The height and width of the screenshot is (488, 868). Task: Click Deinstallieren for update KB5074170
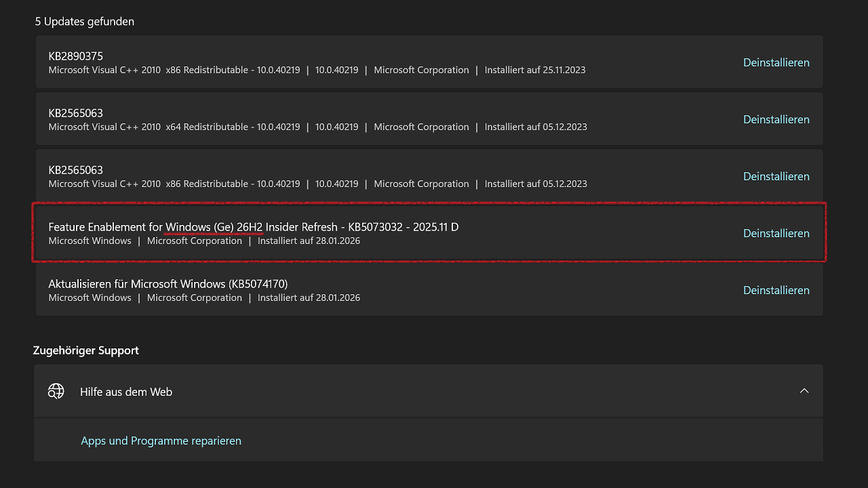point(776,290)
